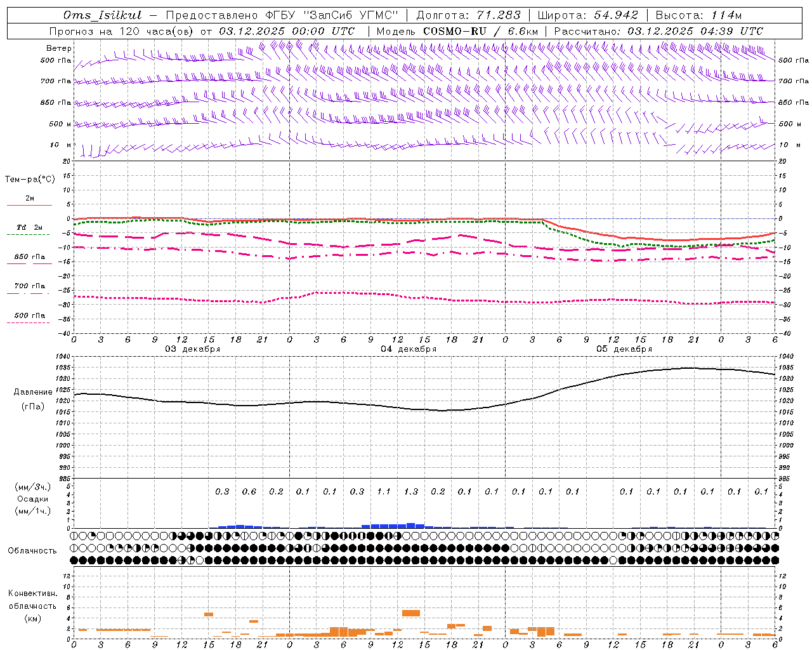
Task: Click the lone empty circle in the bottom cloud row on 05 декабря
Action: 613,560
